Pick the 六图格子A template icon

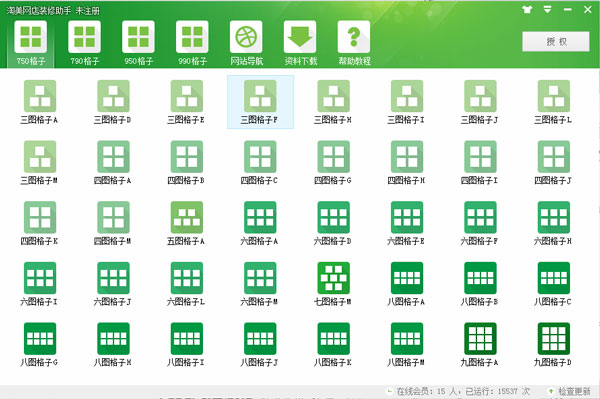pyautogui.click(x=260, y=217)
